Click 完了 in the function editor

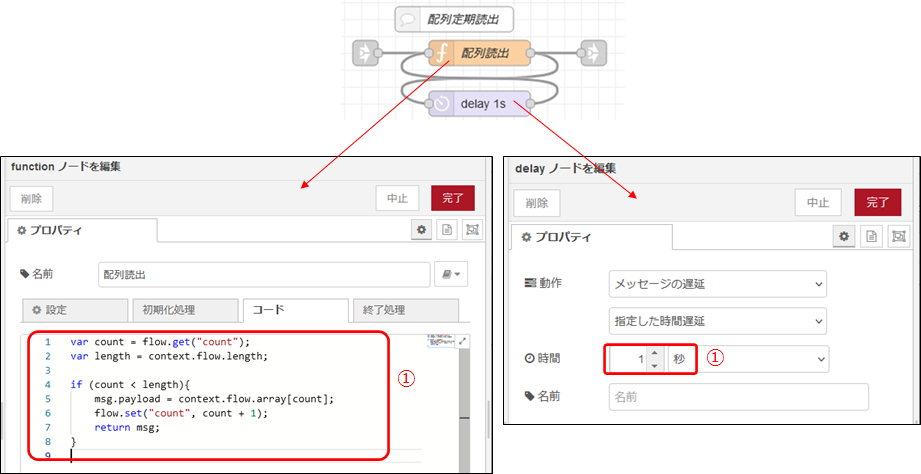453,198
